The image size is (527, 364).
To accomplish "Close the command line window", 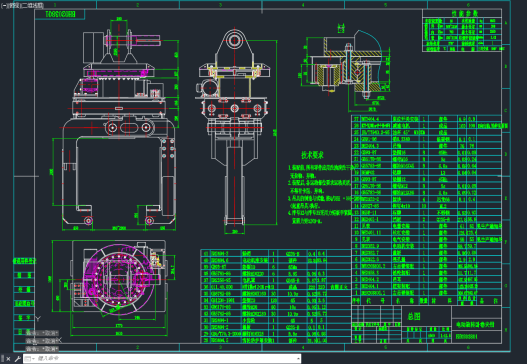I will (x=9, y=359).
